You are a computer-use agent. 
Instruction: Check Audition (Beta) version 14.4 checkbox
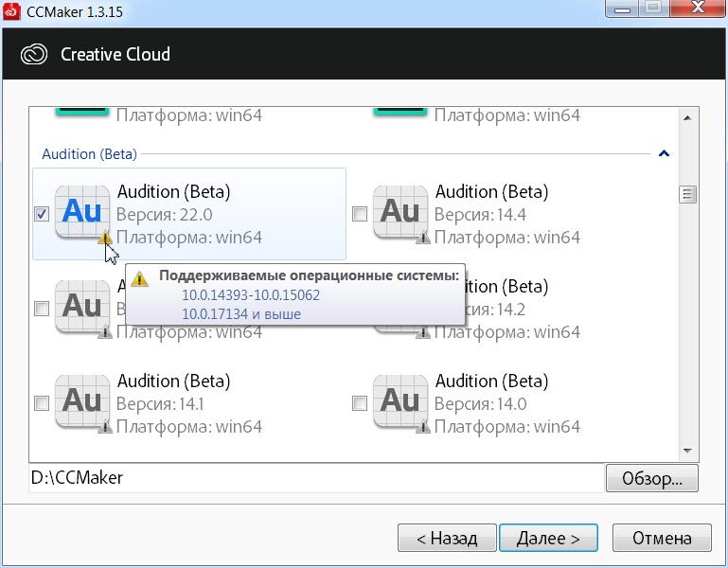[360, 214]
